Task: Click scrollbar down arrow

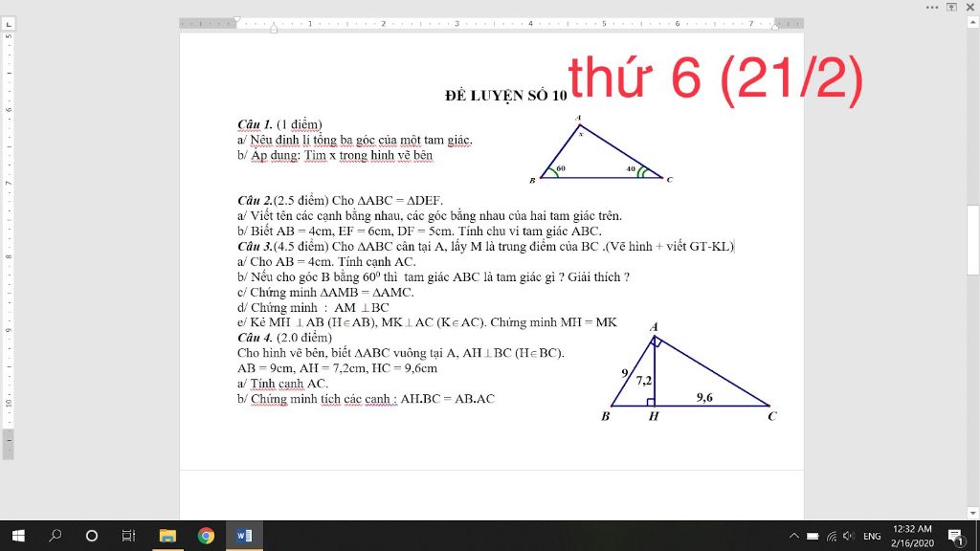Action: tap(973, 513)
